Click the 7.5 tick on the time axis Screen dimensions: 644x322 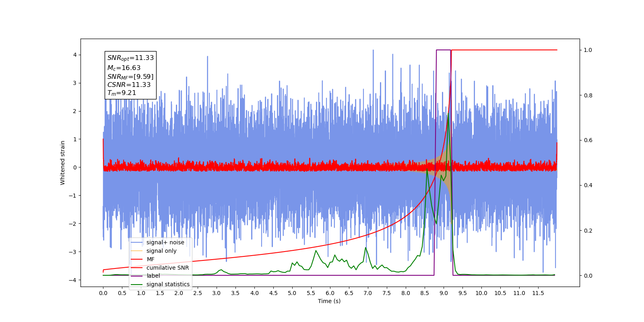point(387,293)
